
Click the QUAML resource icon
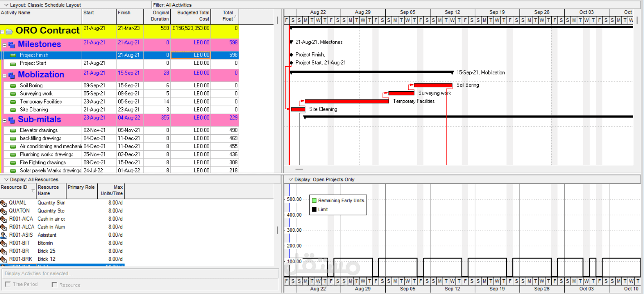[x=4, y=203]
